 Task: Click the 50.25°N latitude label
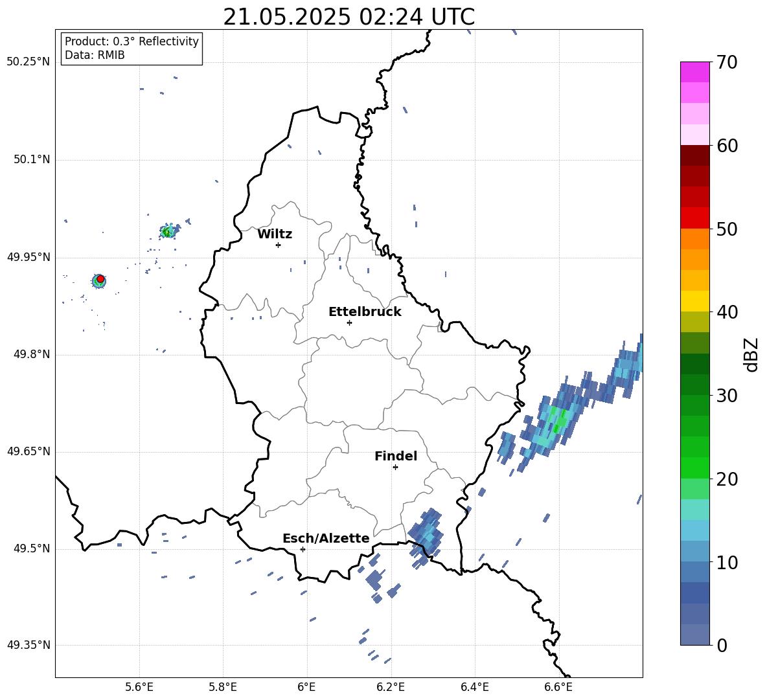(29, 62)
